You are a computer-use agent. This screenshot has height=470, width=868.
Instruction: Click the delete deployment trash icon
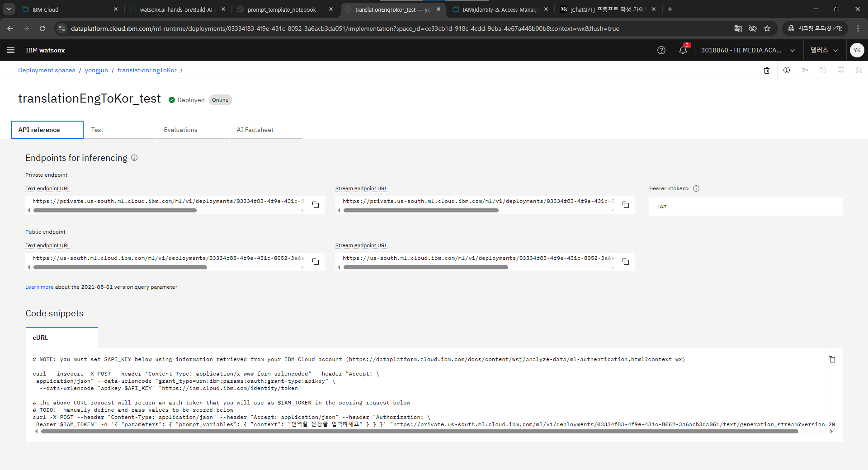pyautogui.click(x=767, y=70)
